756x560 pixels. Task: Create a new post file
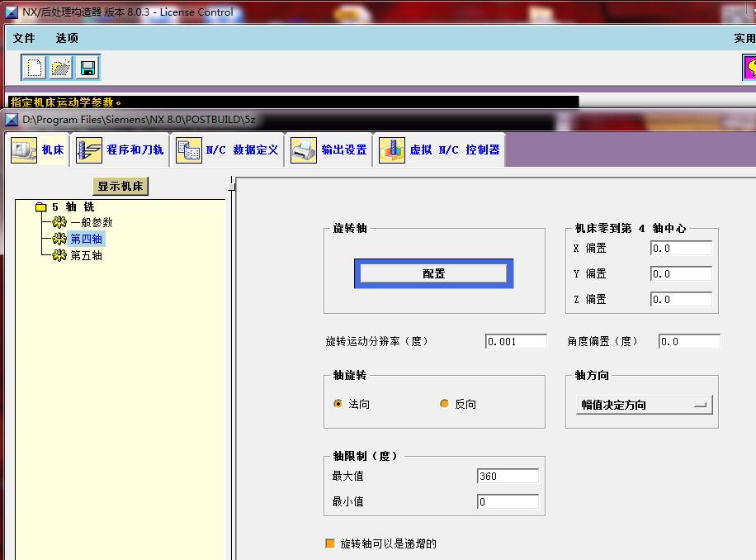point(33,68)
